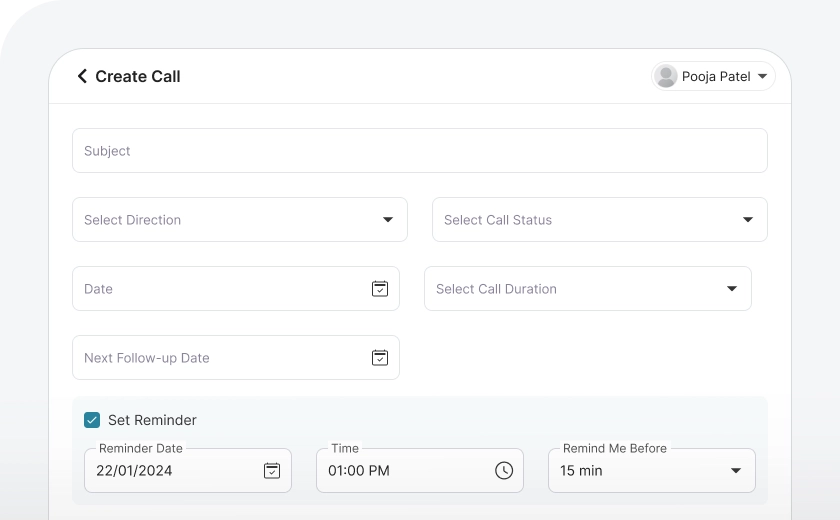Open the Pooja Patel user menu
Viewport: 840px width, 520px height.
(x=714, y=76)
